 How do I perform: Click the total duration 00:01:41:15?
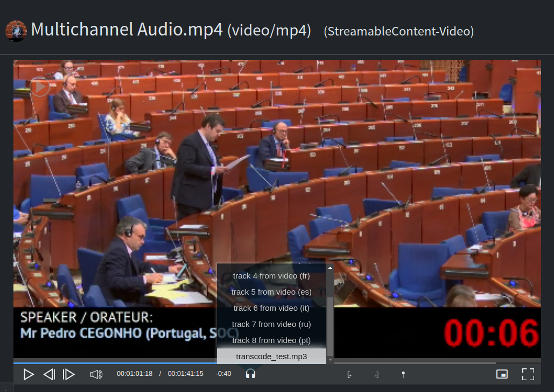tap(186, 374)
